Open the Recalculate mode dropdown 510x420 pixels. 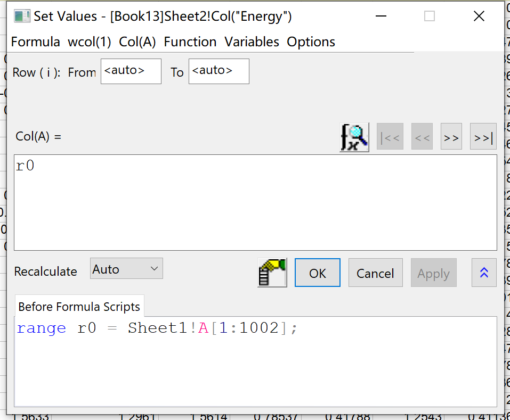126,268
